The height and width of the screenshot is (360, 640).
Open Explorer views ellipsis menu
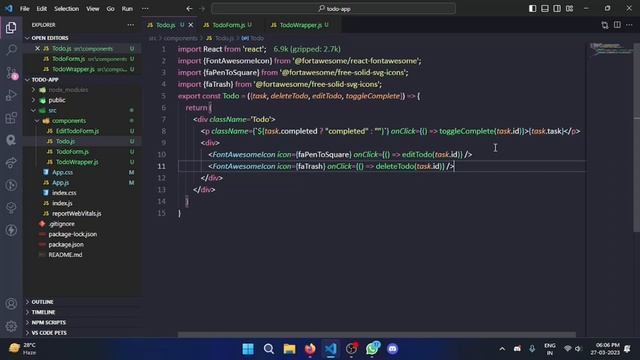tap(131, 25)
